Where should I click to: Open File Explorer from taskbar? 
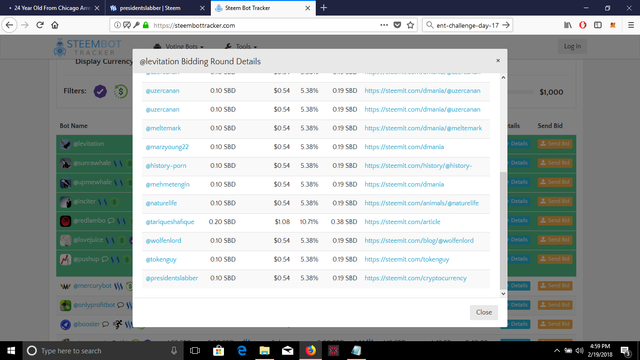click(x=264, y=351)
